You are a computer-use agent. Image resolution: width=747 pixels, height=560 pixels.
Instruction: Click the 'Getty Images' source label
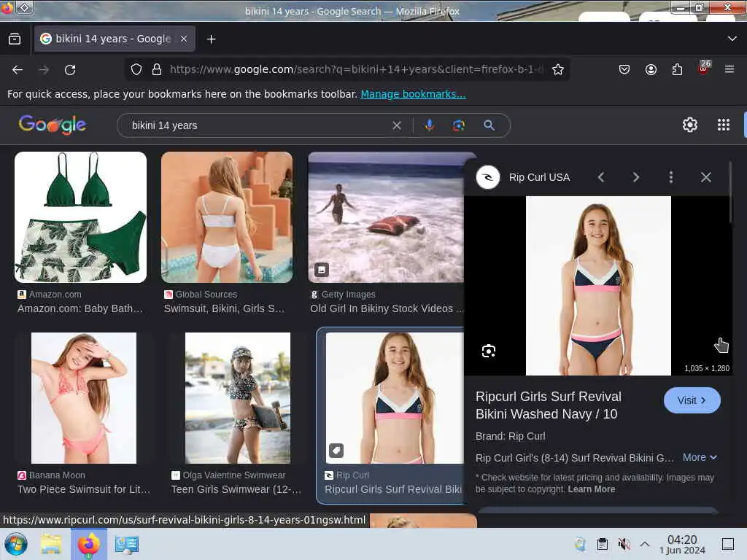tap(348, 295)
